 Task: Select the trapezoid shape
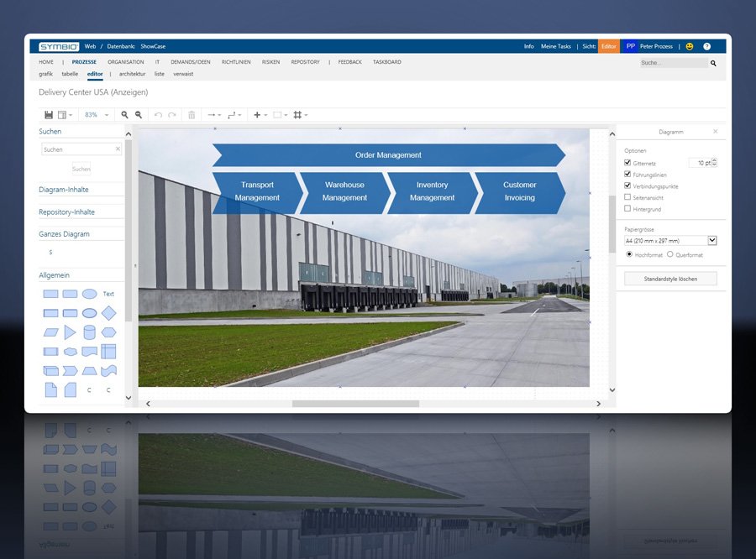(89, 371)
